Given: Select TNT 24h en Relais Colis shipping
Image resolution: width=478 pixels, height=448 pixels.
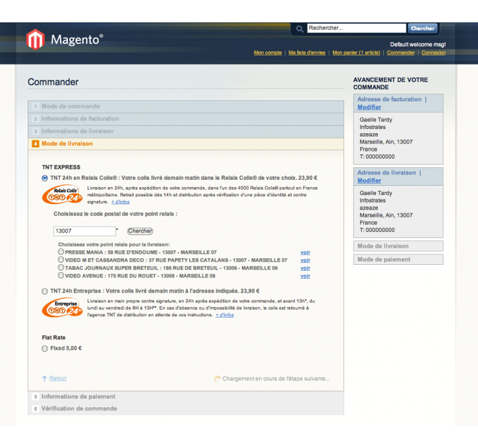Looking at the screenshot, I should [x=45, y=178].
